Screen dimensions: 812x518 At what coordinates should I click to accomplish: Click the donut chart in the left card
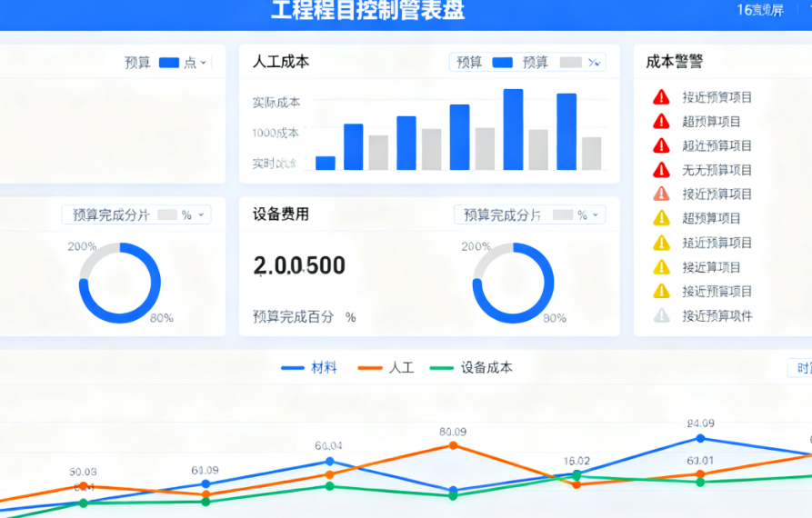point(120,283)
